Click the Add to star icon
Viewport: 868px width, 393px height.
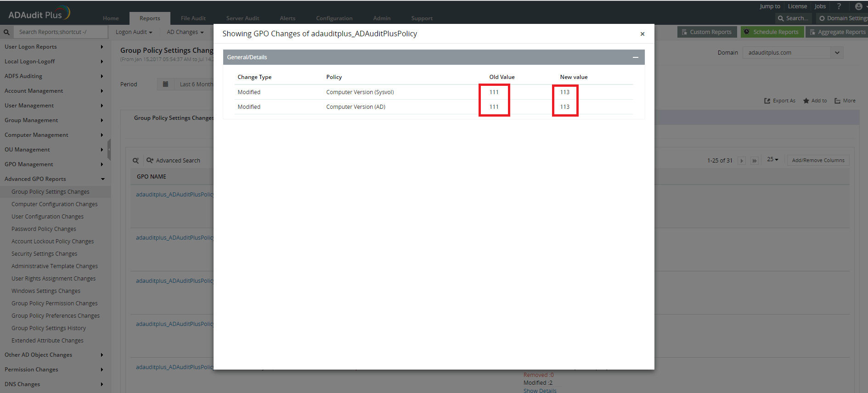[x=806, y=101]
